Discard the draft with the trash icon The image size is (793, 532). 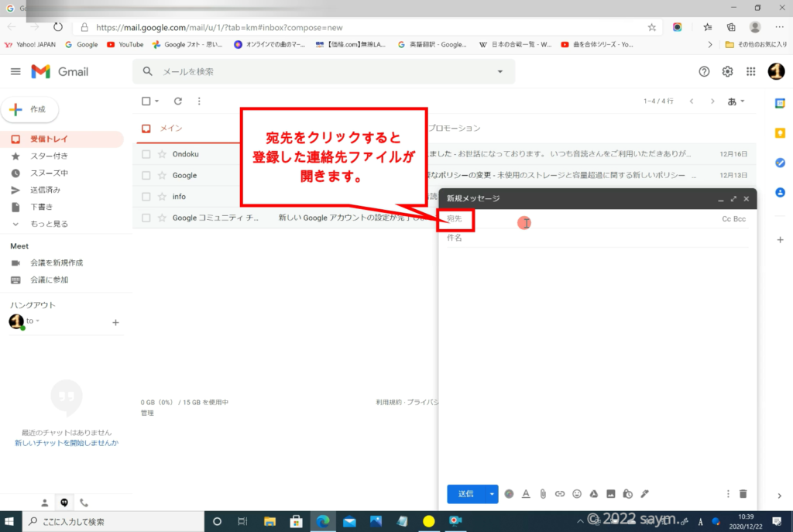pyautogui.click(x=743, y=493)
